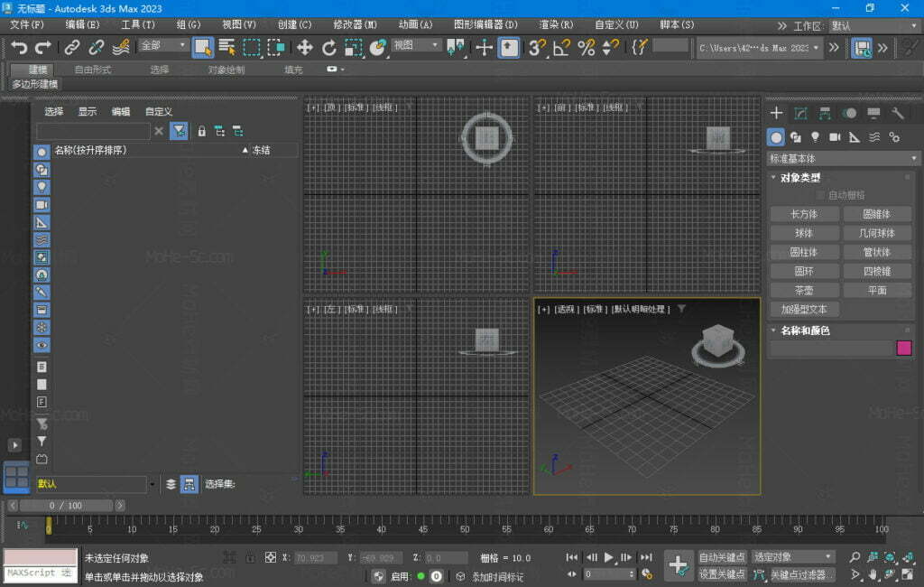
Task: Open the Utilities wrench panel
Action: click(898, 113)
